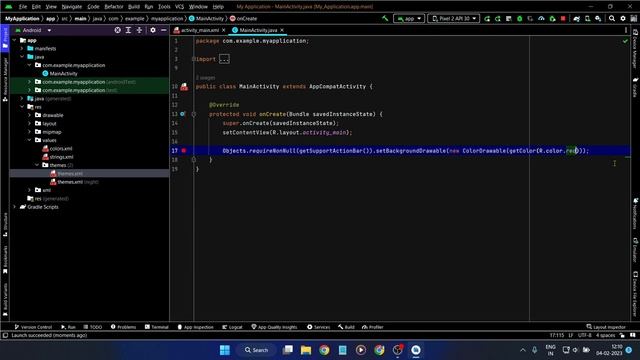Click the override gutter icon on line 13

[x=182, y=114]
